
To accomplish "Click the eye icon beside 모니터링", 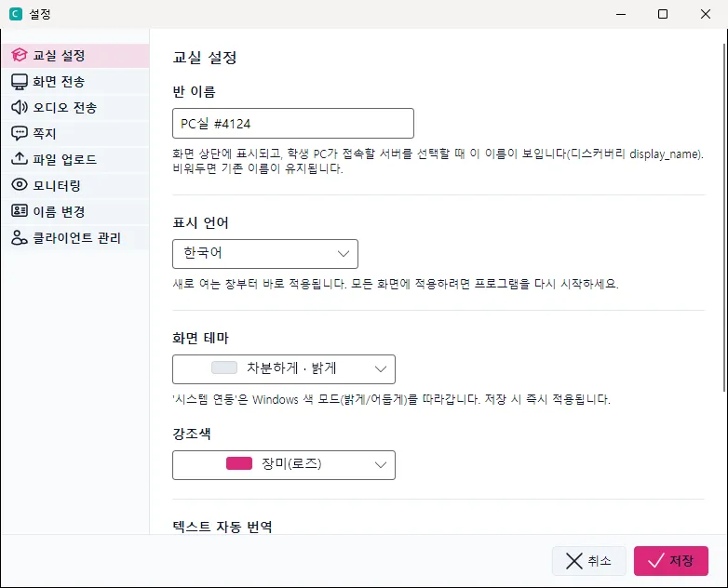I will click(x=19, y=185).
